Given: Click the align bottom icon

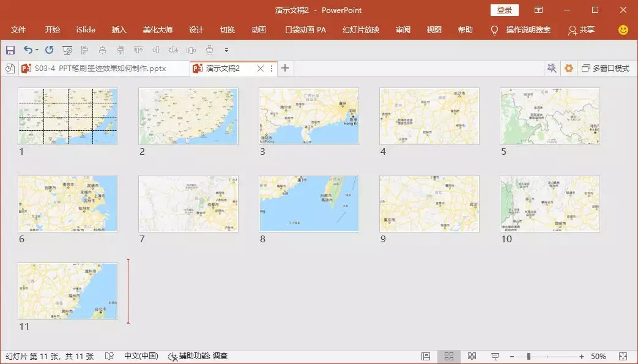Looking at the screenshot, I should (x=174, y=50).
